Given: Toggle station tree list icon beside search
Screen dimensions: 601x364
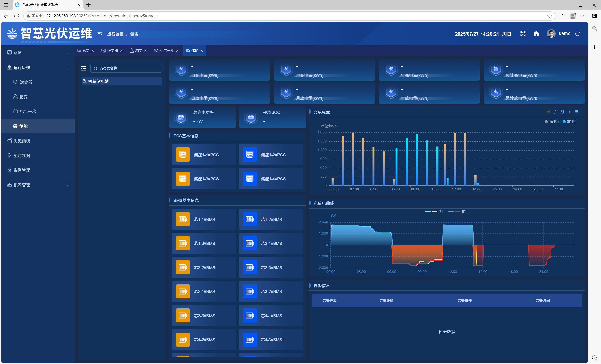Looking at the screenshot, I should coord(84,68).
